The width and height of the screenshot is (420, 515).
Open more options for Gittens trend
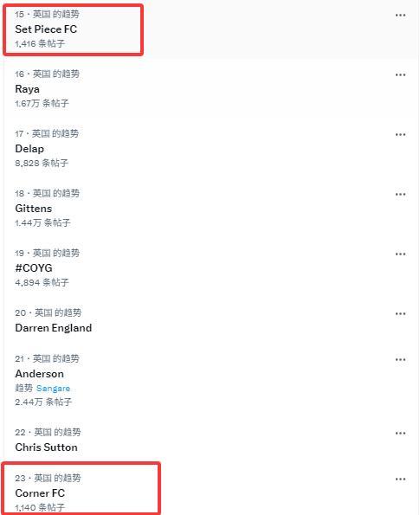click(400, 195)
